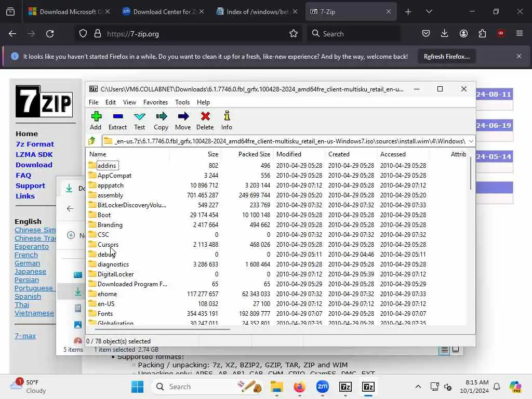Open the 7-max link
The image size is (532, 399).
point(25,336)
